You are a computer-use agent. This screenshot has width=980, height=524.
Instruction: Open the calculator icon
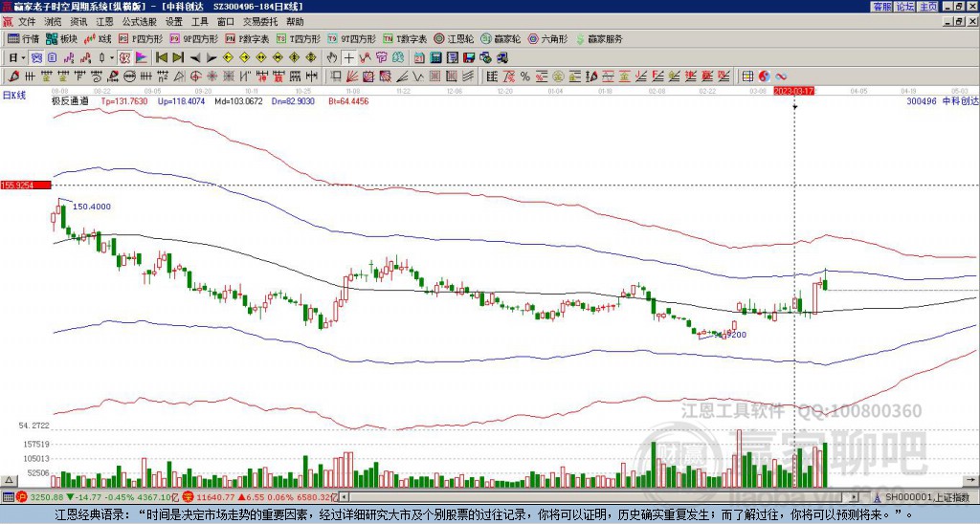(x=435, y=58)
